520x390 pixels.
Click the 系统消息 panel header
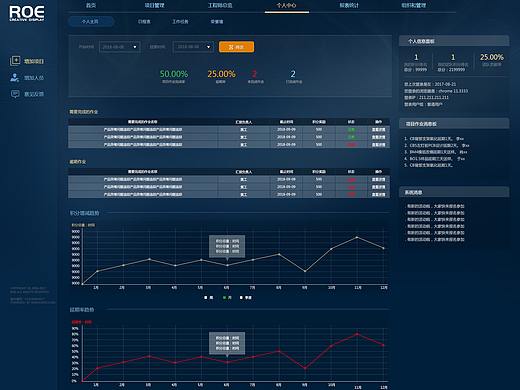click(x=454, y=192)
